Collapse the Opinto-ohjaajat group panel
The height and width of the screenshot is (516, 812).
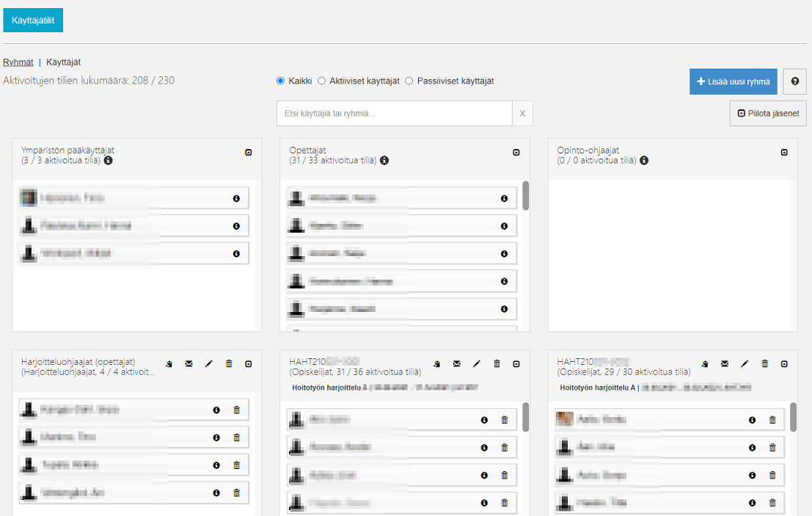tap(784, 153)
